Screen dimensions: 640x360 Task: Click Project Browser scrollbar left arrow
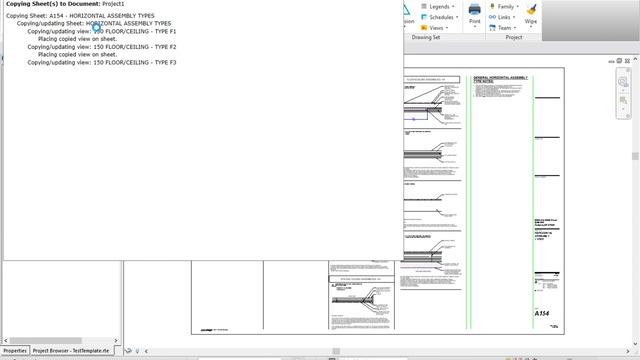(x=6, y=340)
